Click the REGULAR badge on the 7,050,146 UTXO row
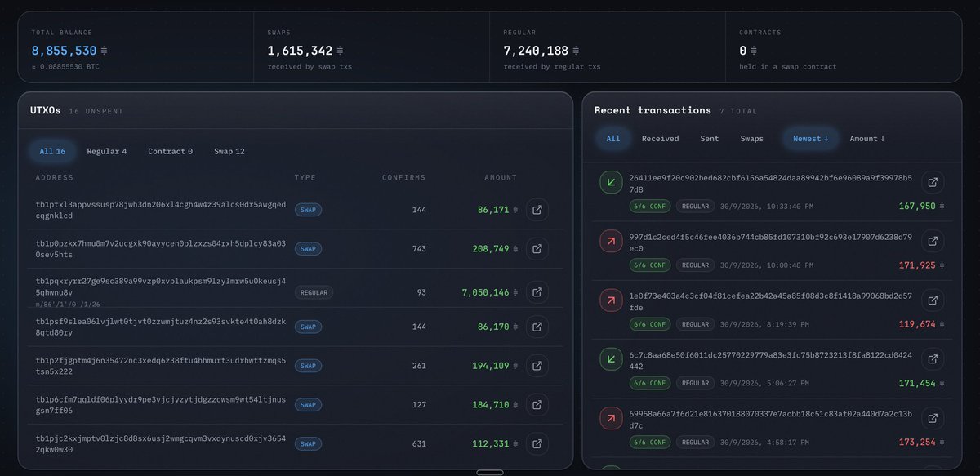This screenshot has width=980, height=476. tap(314, 292)
